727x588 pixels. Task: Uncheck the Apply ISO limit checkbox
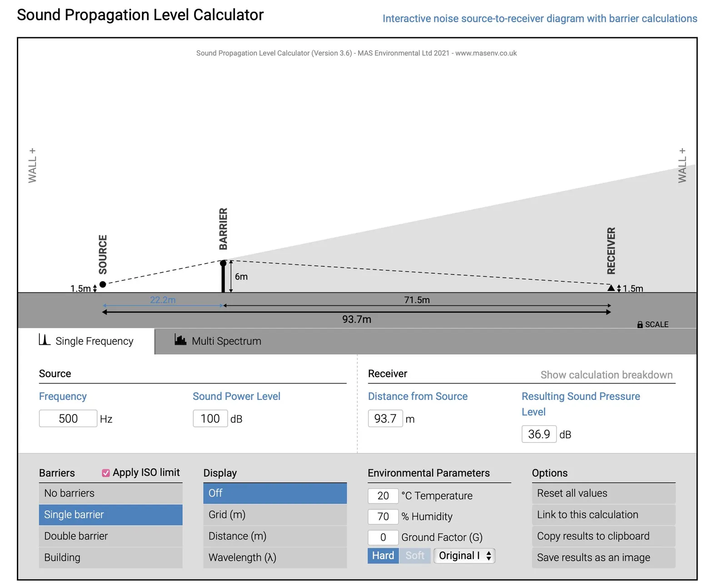pyautogui.click(x=106, y=473)
